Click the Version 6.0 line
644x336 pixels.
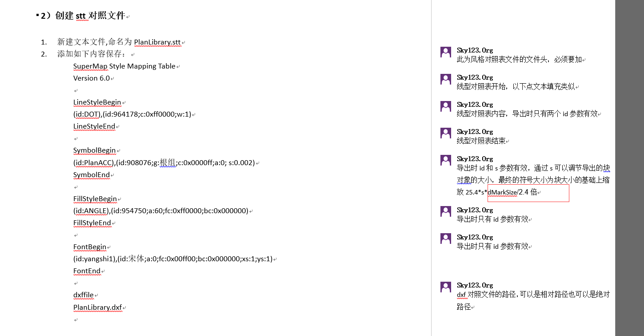click(x=91, y=78)
